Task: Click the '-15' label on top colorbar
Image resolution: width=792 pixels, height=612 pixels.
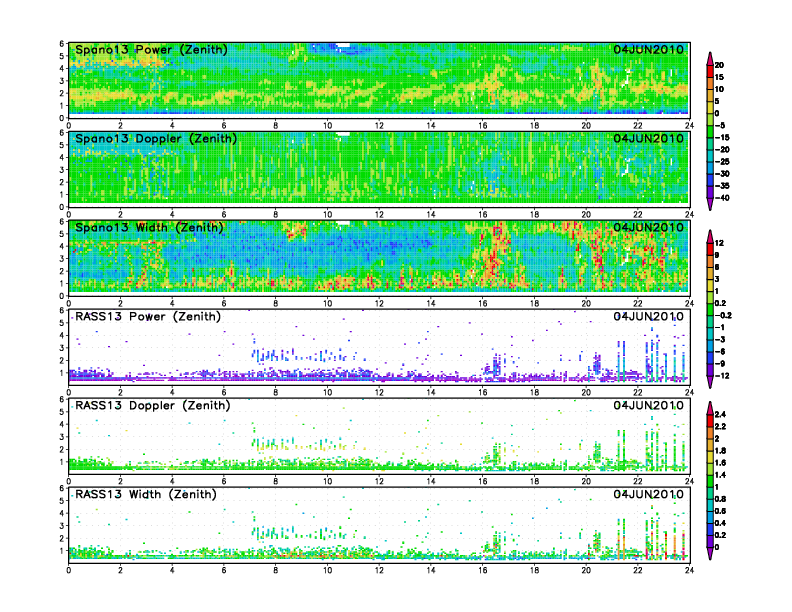Action: pos(722,137)
